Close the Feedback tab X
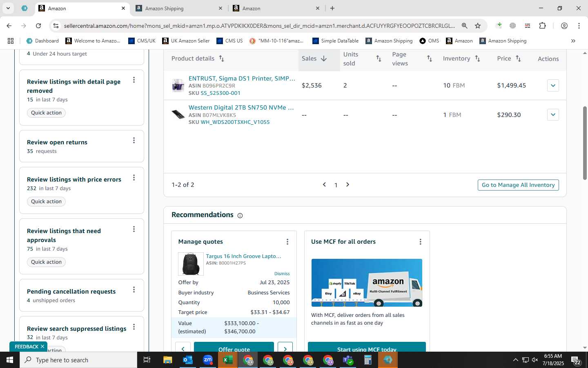The image size is (588, 368). (42, 347)
